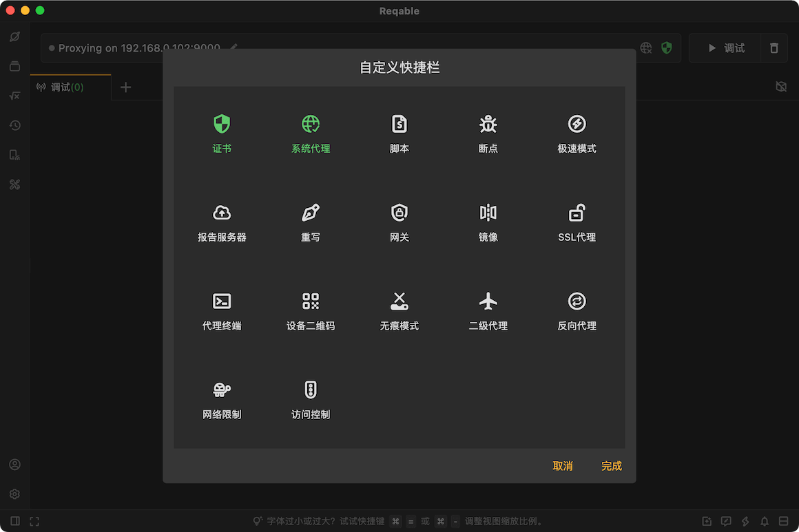
Task: Click the import icon in status bar
Action: [706, 521]
